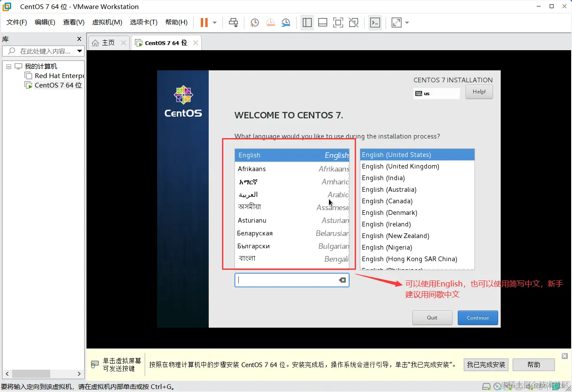Show the console view terminal icon
Viewport: 572px width, 392px height.
pos(375,23)
